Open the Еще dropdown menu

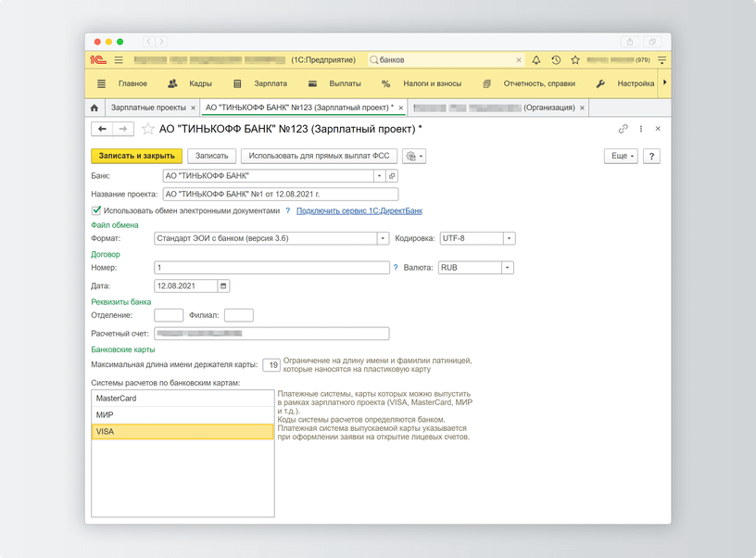[621, 156]
